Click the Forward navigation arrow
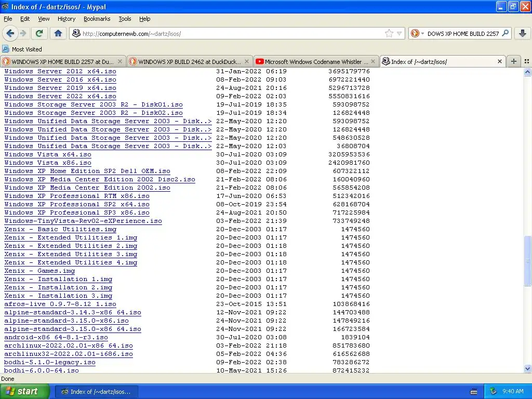 point(23,33)
